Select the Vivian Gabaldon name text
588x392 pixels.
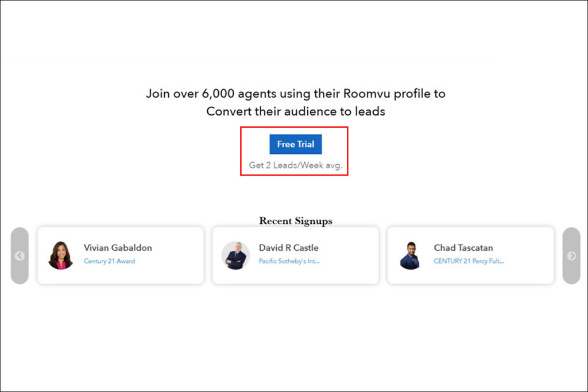click(x=118, y=248)
